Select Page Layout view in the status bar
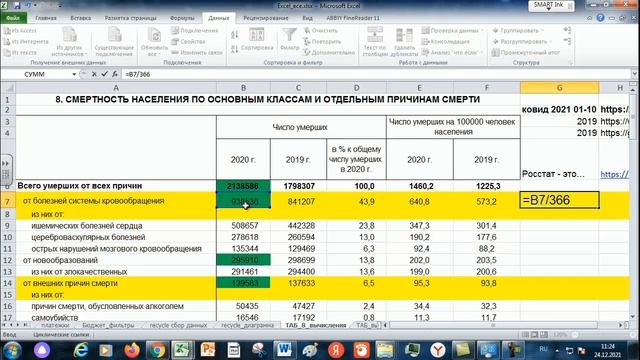Viewport: 640px width, 360px height. click(x=535, y=335)
